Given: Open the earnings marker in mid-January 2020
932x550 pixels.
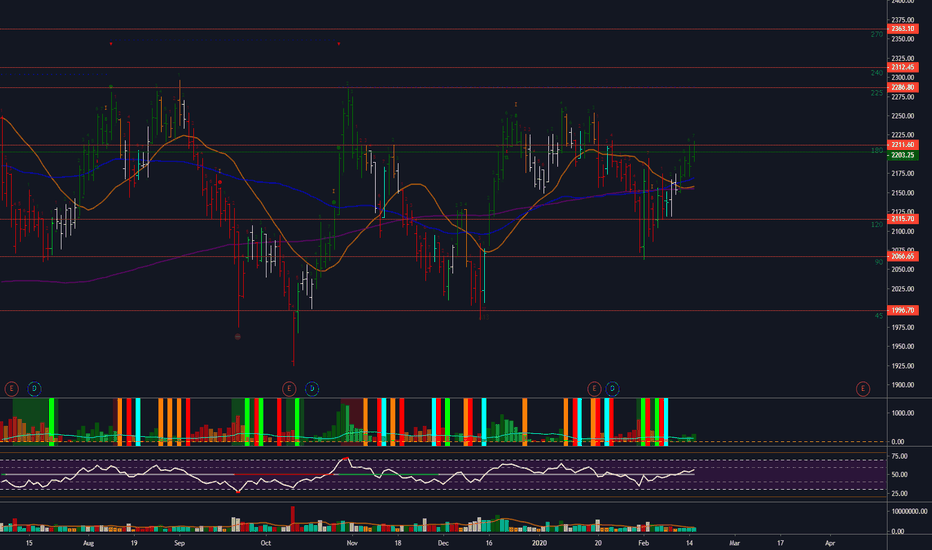Looking at the screenshot, I should click(x=594, y=389).
